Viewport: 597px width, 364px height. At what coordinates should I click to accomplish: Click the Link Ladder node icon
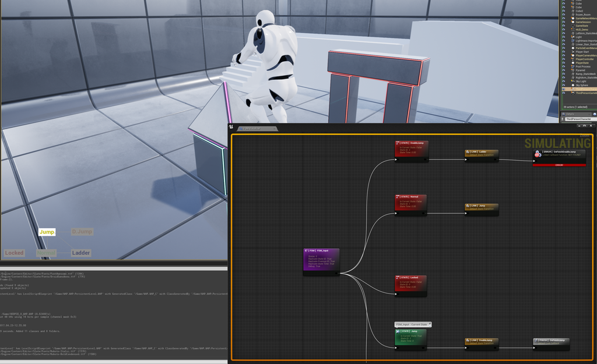point(468,151)
